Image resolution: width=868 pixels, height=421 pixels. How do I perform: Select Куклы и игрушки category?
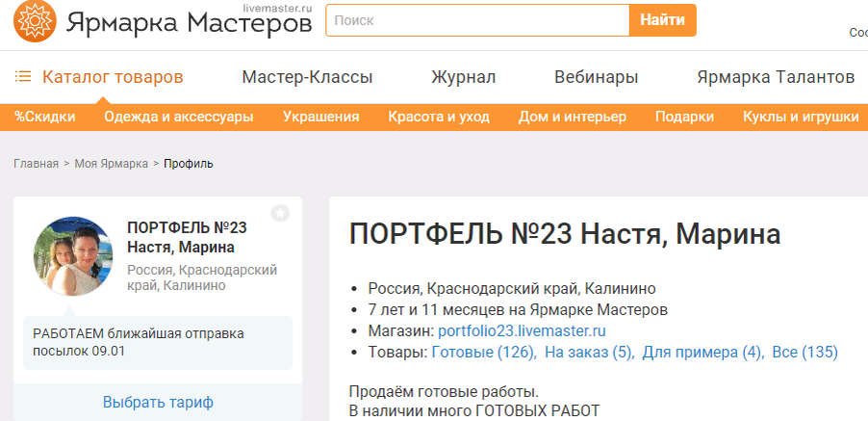tap(801, 117)
